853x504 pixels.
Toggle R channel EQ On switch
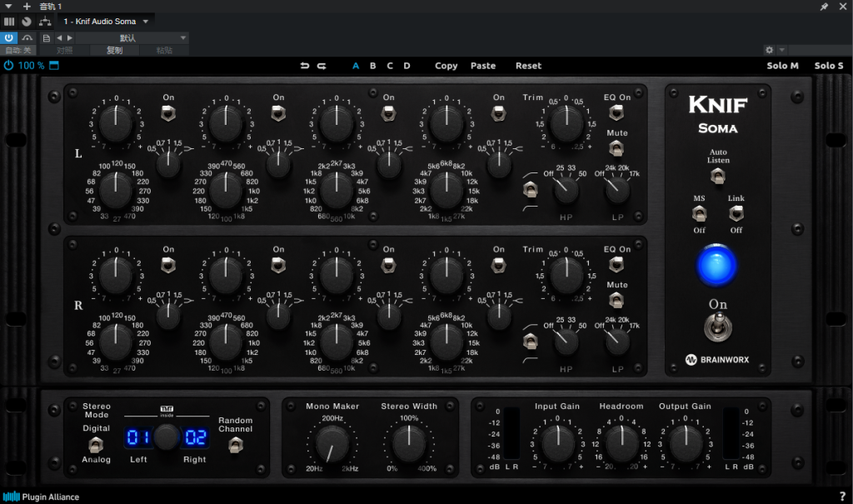[x=616, y=265]
